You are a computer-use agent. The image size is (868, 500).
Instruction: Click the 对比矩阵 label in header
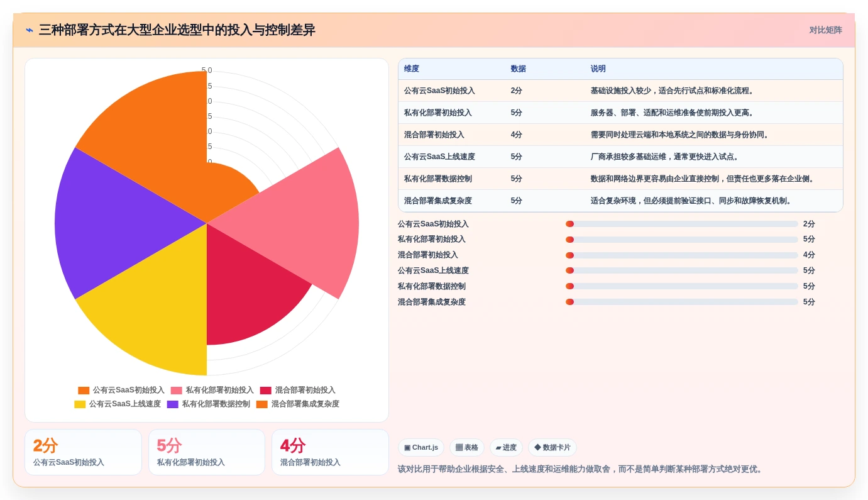coord(825,30)
